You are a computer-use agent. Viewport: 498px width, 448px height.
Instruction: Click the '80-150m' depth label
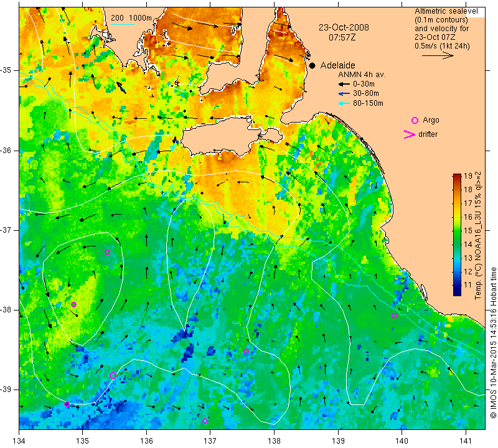(368, 103)
